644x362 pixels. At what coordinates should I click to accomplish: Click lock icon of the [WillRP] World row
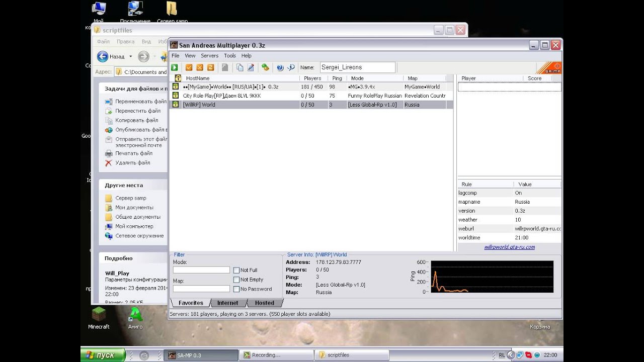coord(176,105)
